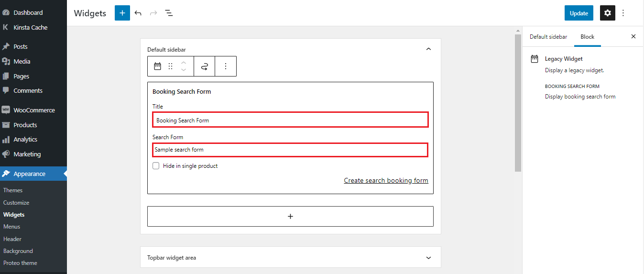Open the list view icon
Image resolution: width=644 pixels, height=274 pixels.
click(169, 13)
